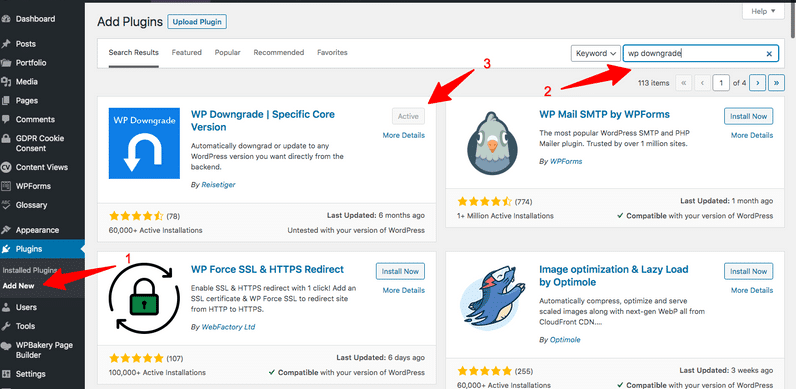Open the Posts menu label

click(25, 44)
